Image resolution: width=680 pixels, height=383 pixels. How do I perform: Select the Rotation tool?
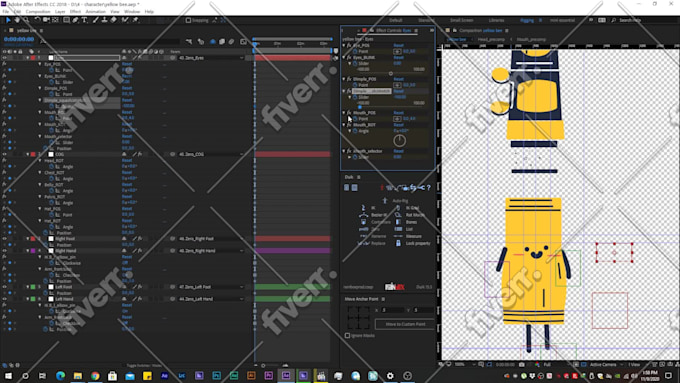[x=37, y=20]
